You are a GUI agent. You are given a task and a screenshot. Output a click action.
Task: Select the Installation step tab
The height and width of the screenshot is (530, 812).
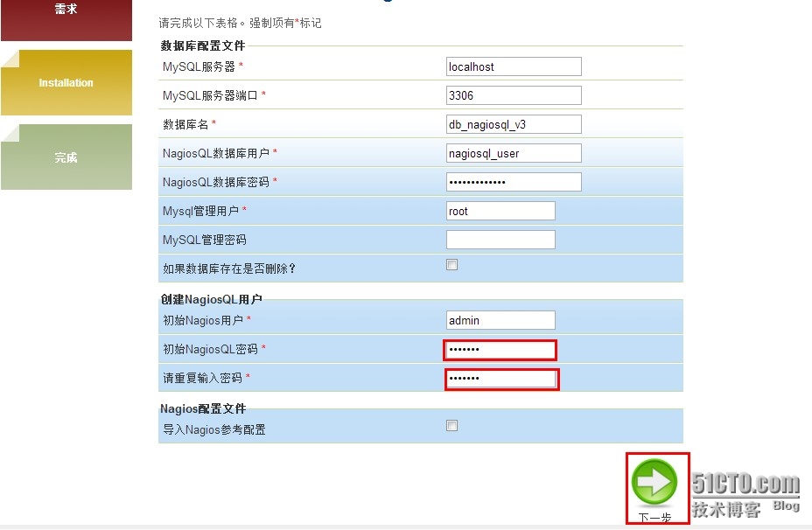tap(66, 83)
